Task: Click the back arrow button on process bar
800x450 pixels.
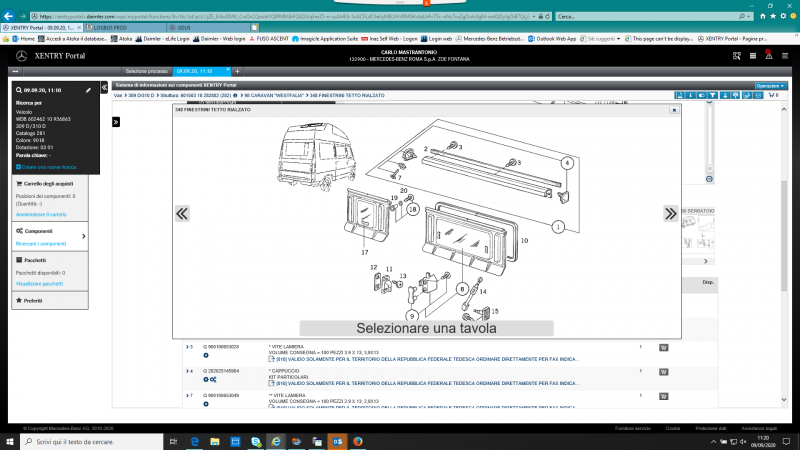Action: pyautogui.click(x=15, y=71)
